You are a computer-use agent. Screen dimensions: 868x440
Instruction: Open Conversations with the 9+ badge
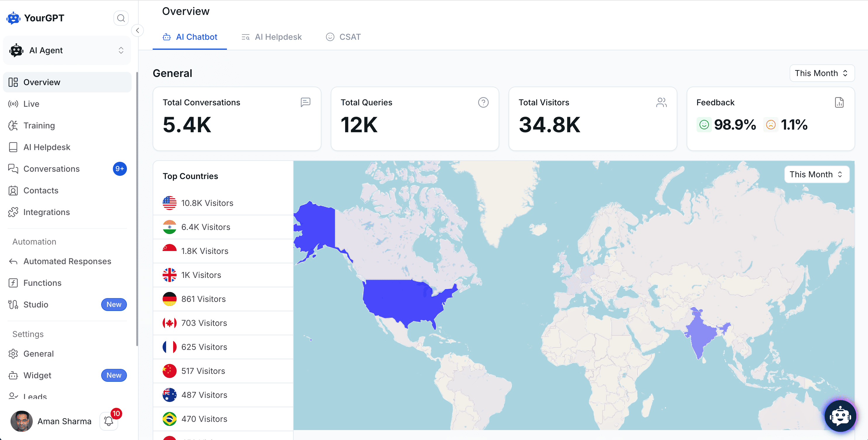tap(51, 169)
